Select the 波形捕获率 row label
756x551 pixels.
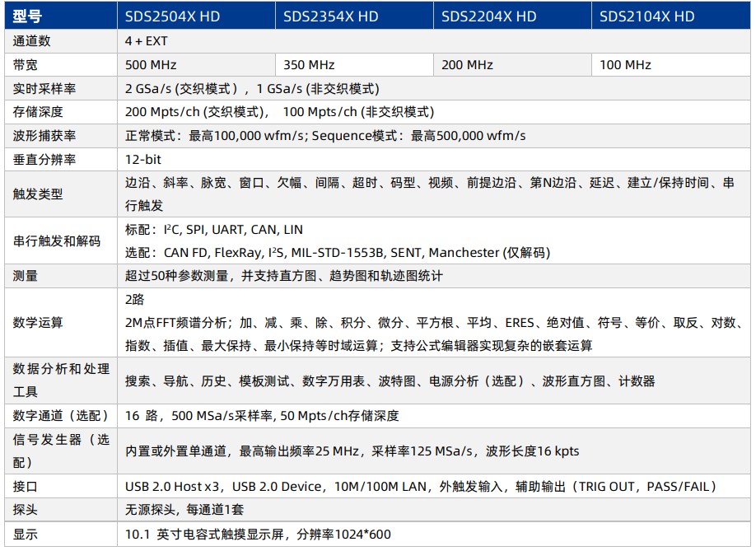pos(44,135)
